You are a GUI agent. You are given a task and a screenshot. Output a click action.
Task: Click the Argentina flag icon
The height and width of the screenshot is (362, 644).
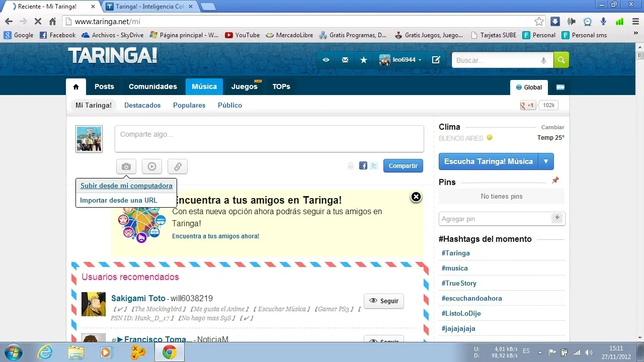tap(560, 87)
